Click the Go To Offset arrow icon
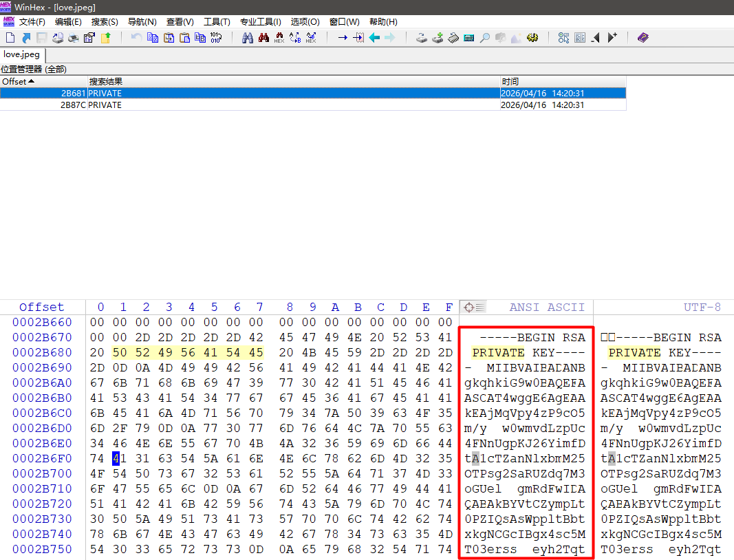734x560 pixels. pos(342,38)
